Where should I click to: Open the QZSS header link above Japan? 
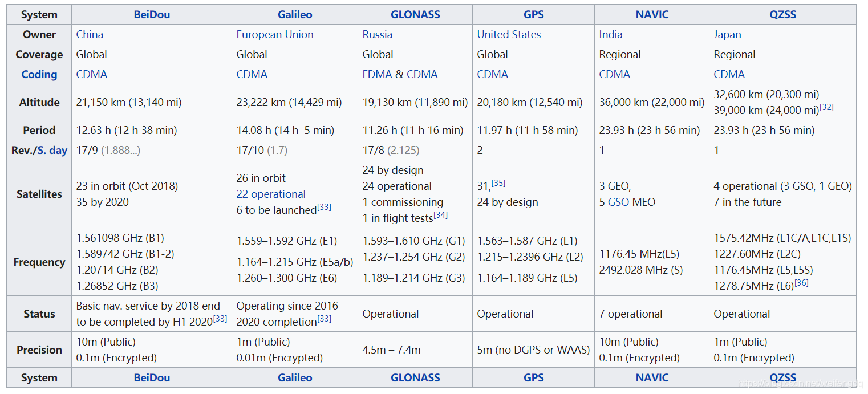[782, 14]
